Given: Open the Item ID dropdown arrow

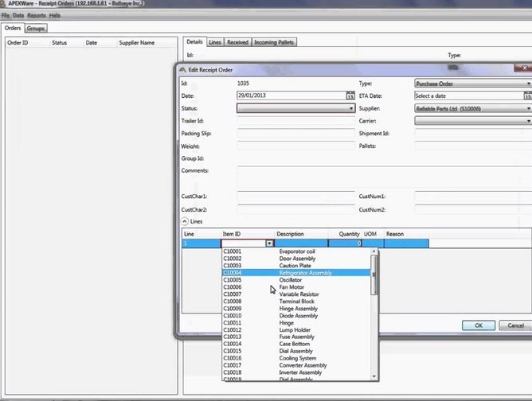Looking at the screenshot, I should (269, 243).
